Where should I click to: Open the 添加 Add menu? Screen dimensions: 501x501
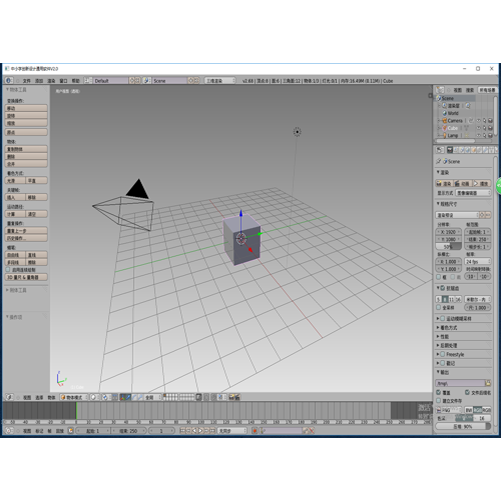click(x=39, y=80)
